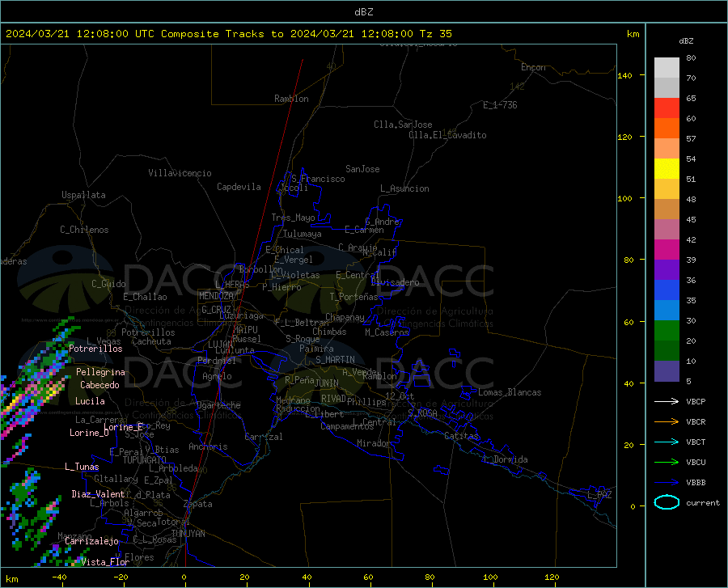Click the 51 dBZ yellow color swatch
728x588 pixels.
667,168
